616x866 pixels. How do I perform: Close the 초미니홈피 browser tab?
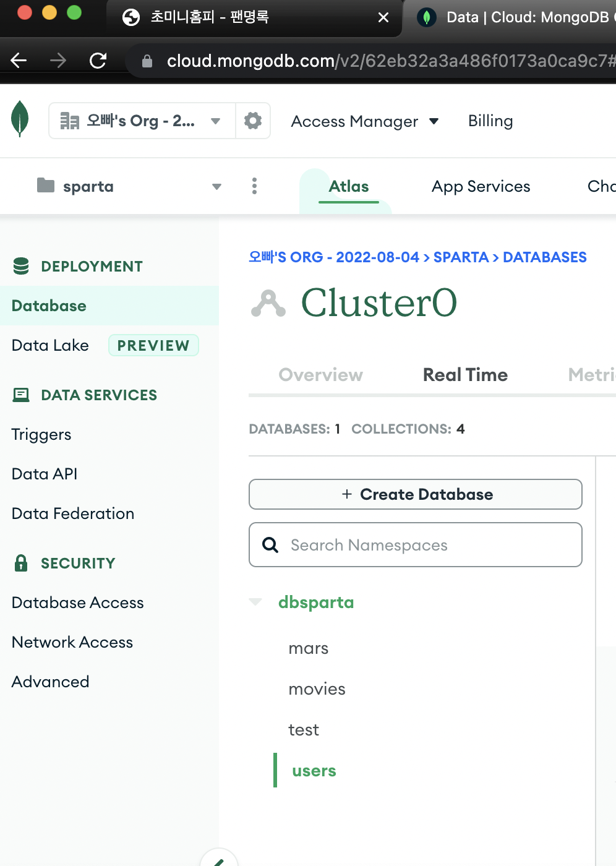[383, 17]
